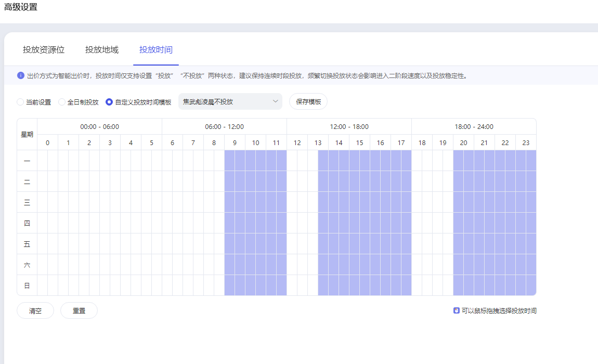Choose the 全日制投放 radio button
Image resolution: width=598 pixels, height=364 pixels.
pyautogui.click(x=62, y=102)
